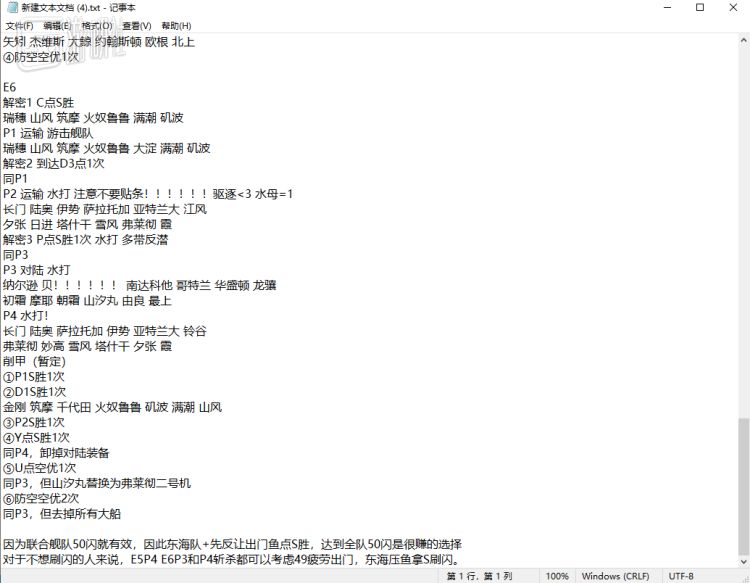This screenshot has width=750, height=583.
Task: Click the line '削甲 (暂定)'
Action: [34, 361]
